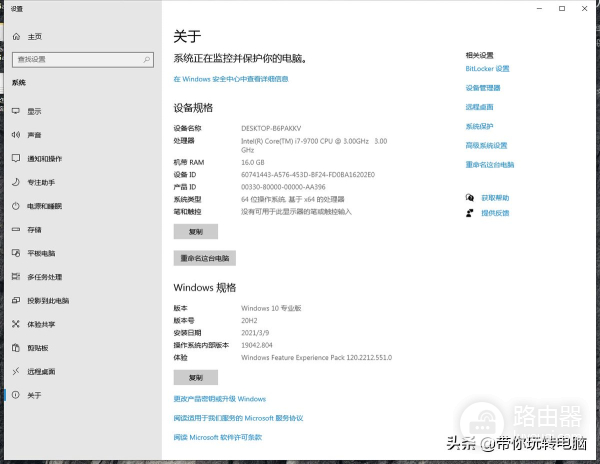Click 复制 button under device specifications
Image resolution: width=600 pixels, height=464 pixels.
(196, 231)
